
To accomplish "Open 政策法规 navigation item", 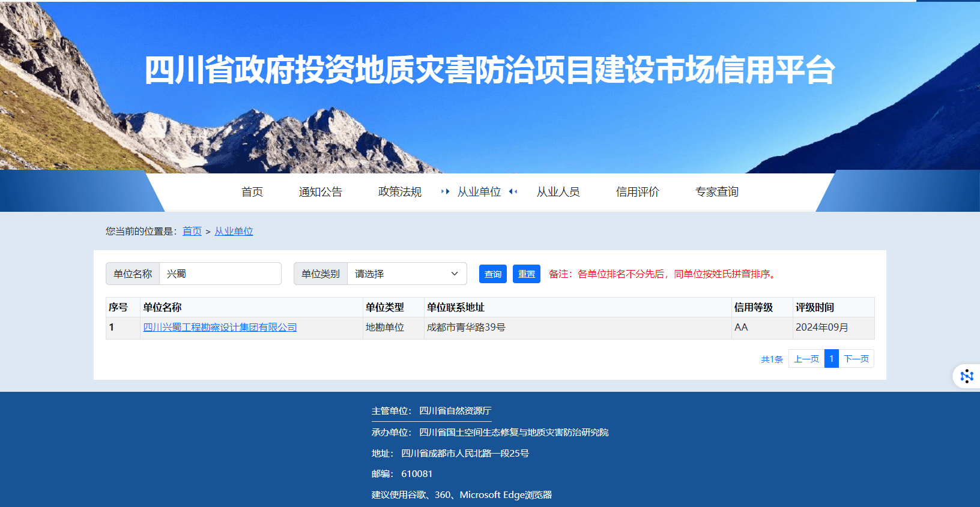I will click(399, 192).
